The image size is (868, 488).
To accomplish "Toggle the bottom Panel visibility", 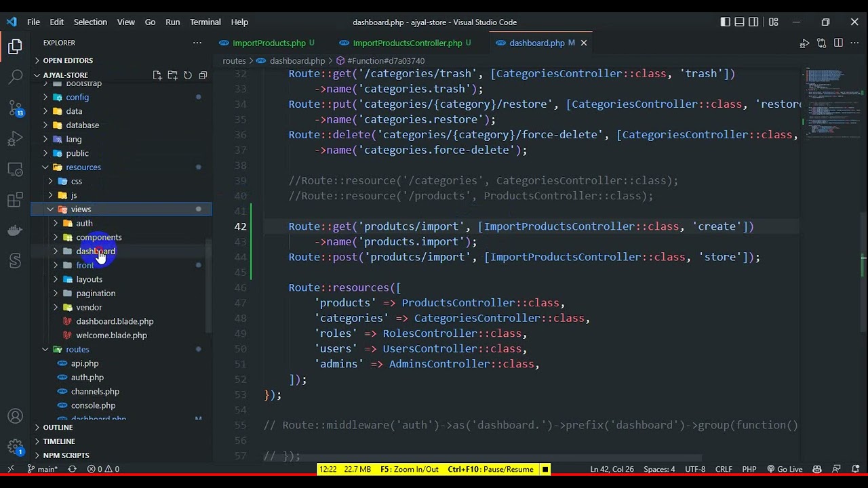I will [739, 22].
